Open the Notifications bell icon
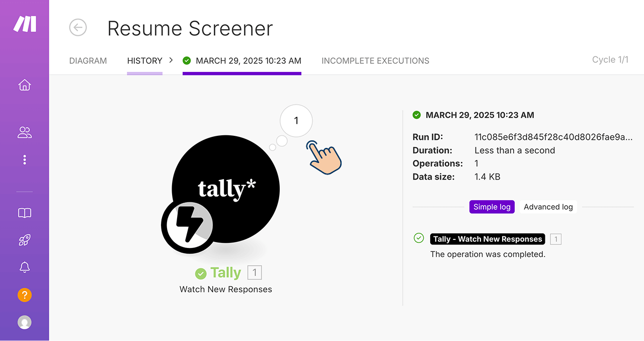The height and width of the screenshot is (341, 644). click(25, 267)
